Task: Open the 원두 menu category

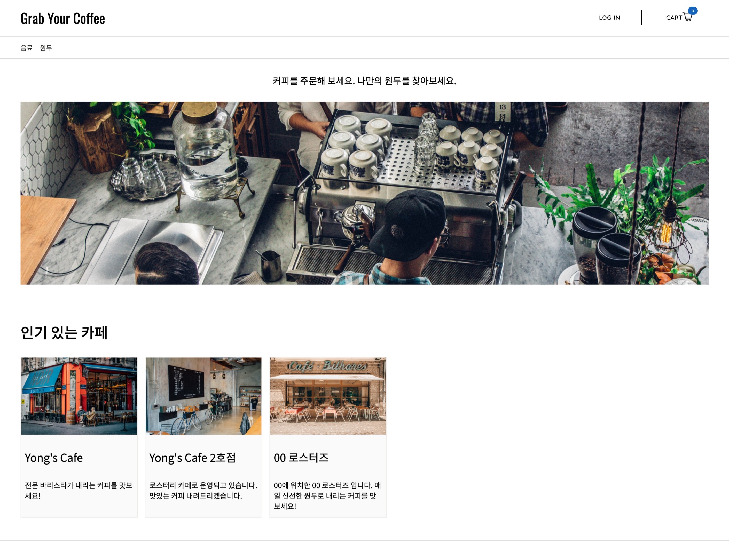Action: [x=46, y=48]
